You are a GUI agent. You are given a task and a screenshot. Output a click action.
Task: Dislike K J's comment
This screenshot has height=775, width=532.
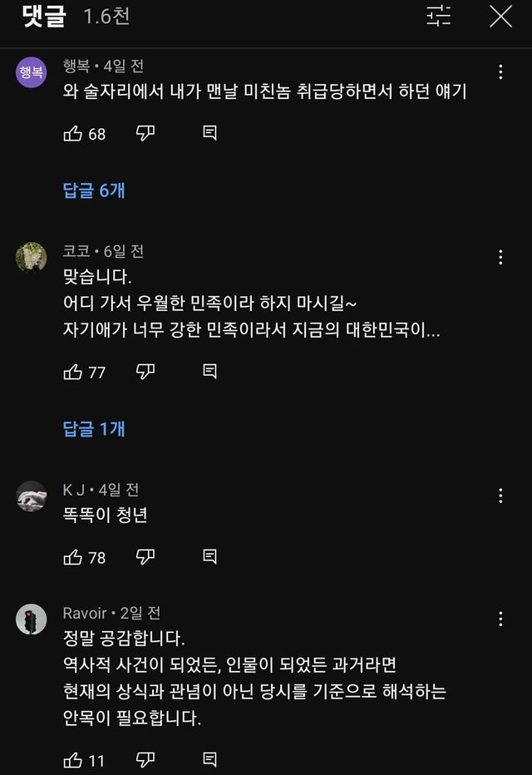point(145,557)
